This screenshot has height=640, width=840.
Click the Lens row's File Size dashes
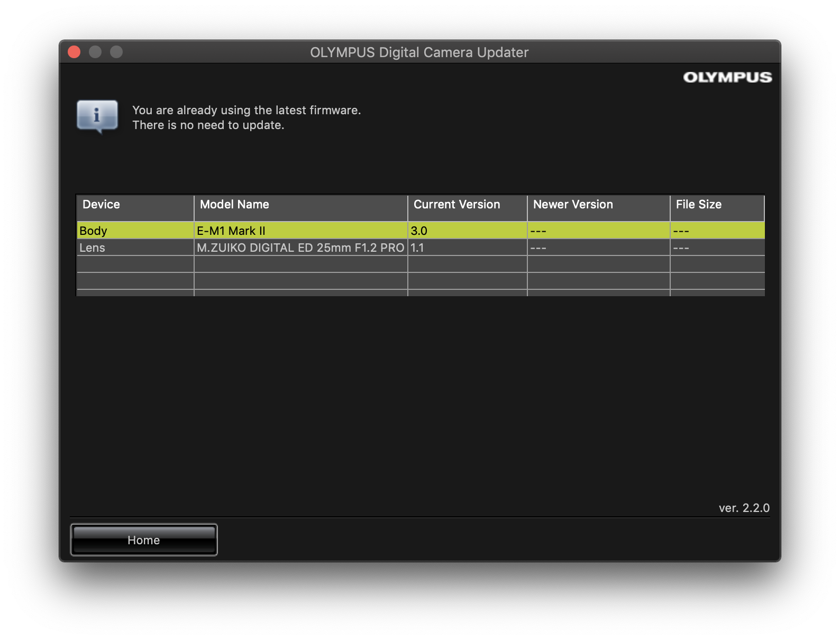(x=681, y=248)
